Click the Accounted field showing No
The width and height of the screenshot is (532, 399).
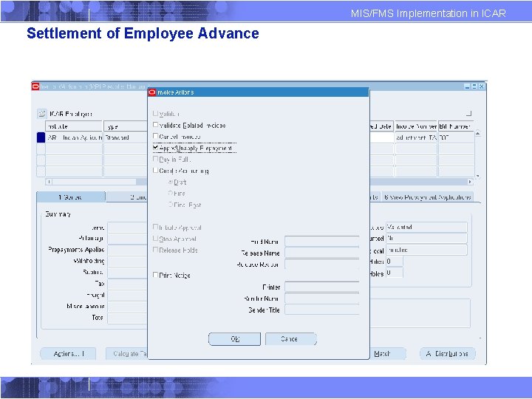tap(426, 238)
